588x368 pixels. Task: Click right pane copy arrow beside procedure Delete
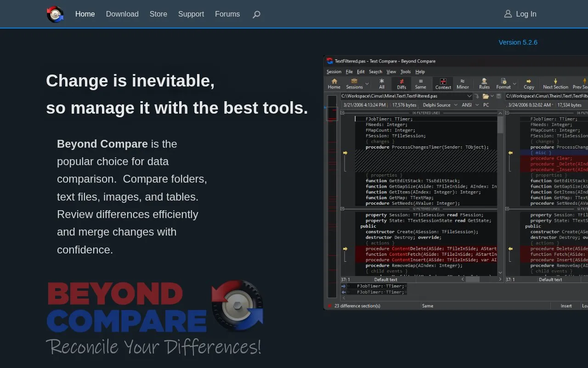(510, 249)
